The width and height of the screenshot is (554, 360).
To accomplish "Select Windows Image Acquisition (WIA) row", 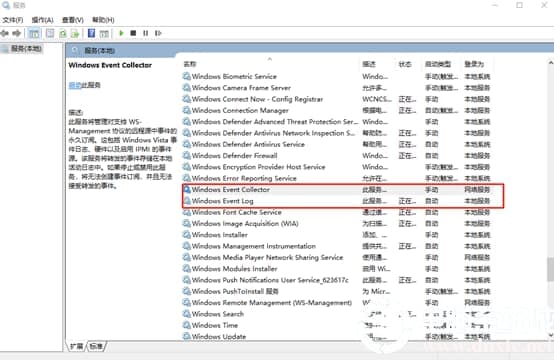I will [337, 223].
